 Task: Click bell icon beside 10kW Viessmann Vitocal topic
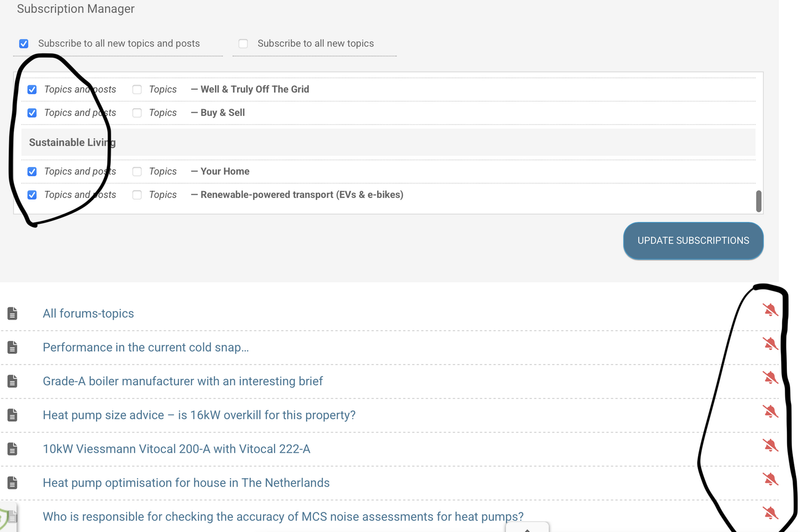[x=770, y=446]
